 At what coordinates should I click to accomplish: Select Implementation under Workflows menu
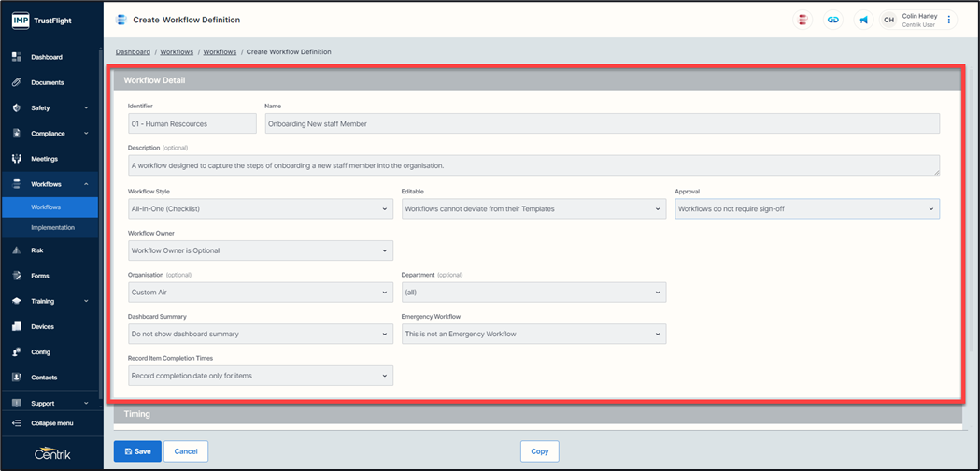point(52,227)
